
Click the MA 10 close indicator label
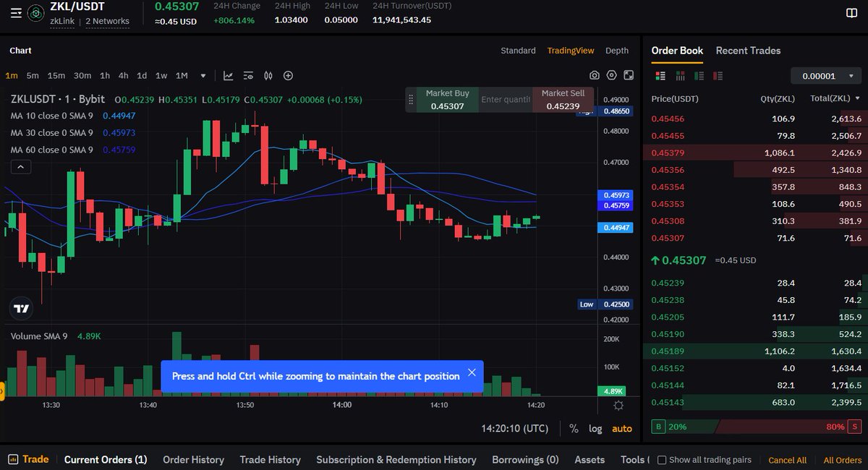tap(52, 115)
